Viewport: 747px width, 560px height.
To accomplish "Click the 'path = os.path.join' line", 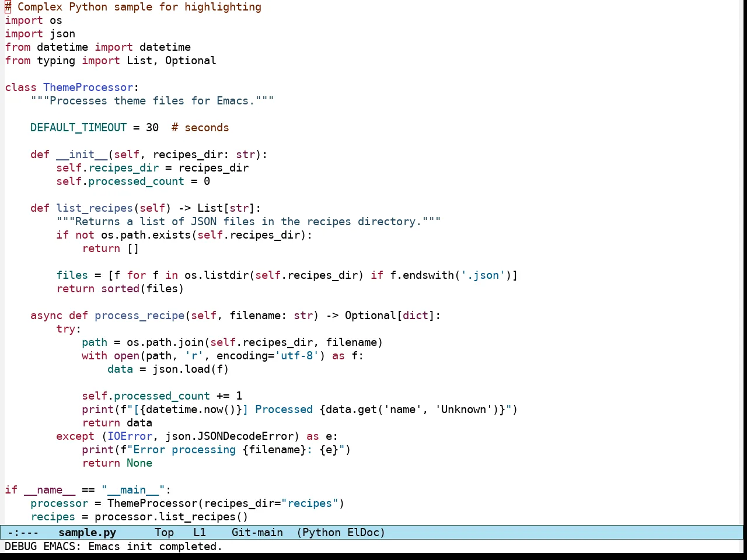I will 232,342.
